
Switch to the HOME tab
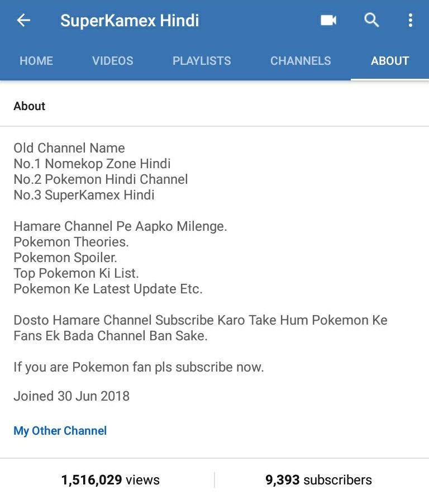click(x=36, y=61)
